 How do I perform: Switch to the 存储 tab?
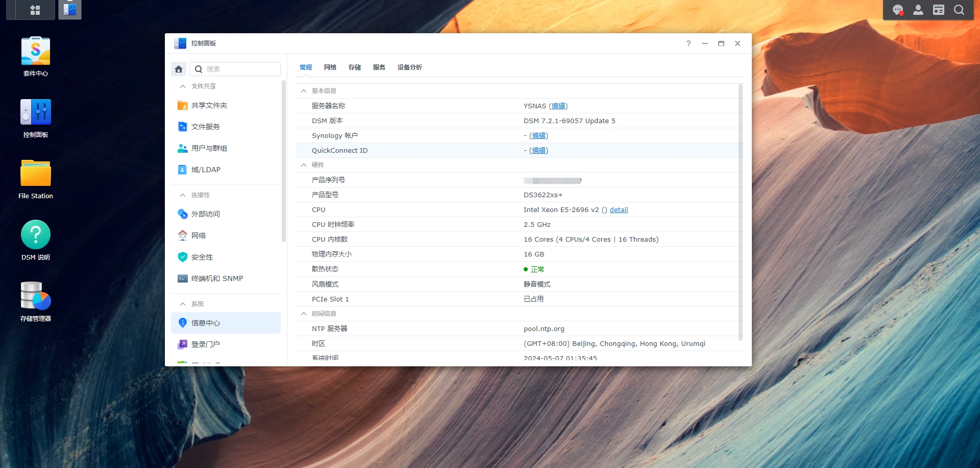click(x=355, y=67)
